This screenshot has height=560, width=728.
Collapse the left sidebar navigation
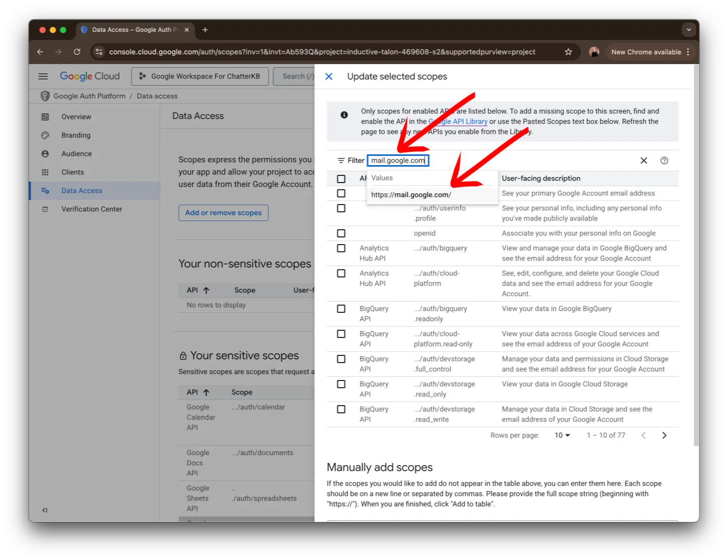45,510
